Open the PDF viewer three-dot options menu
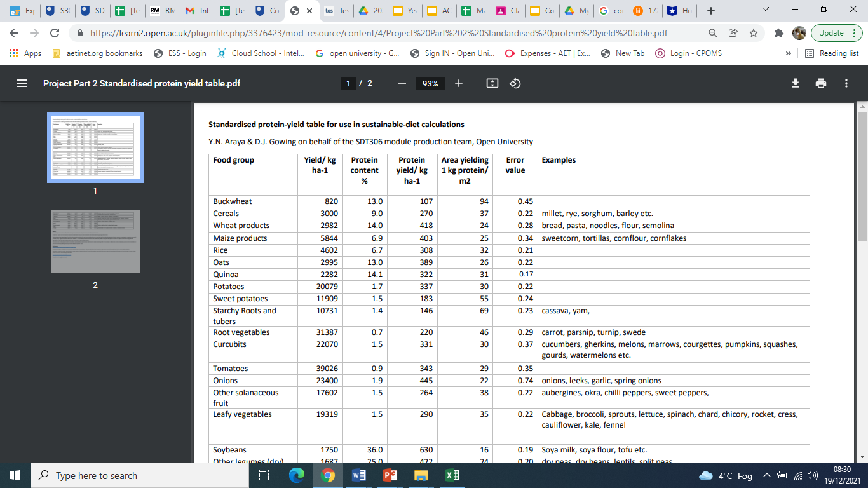 click(x=846, y=83)
